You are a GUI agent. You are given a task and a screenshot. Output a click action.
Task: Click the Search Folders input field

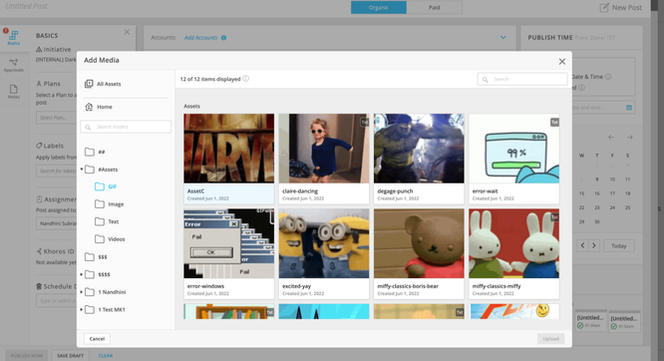tap(126, 127)
